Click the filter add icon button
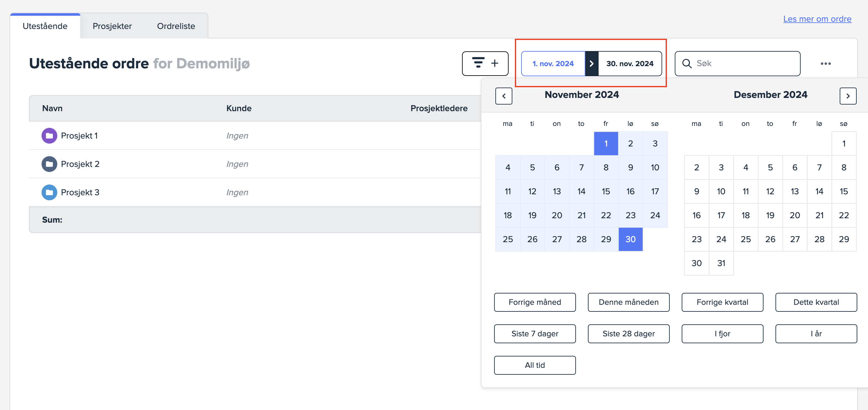The height and width of the screenshot is (410, 868). [485, 63]
